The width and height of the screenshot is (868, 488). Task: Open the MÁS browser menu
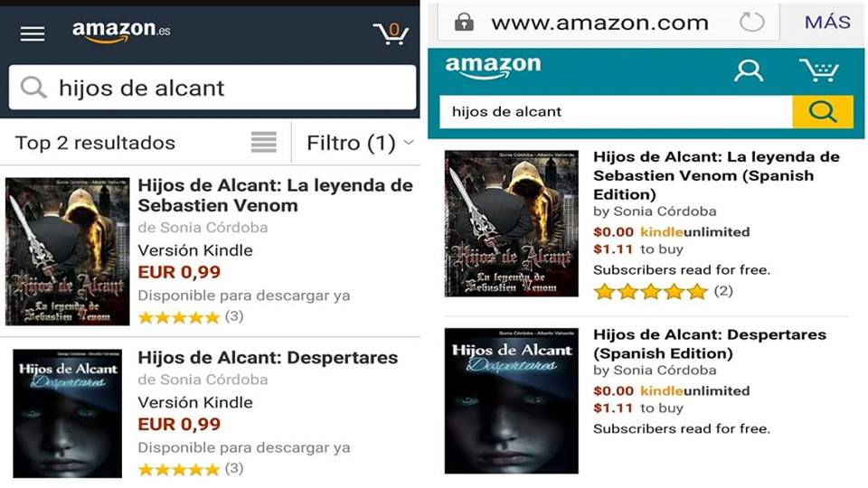coord(827,22)
